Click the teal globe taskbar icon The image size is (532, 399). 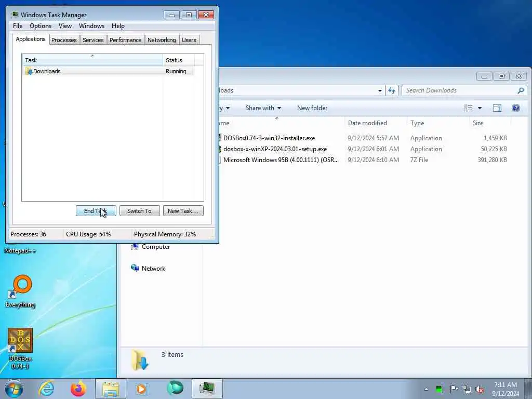(x=175, y=388)
